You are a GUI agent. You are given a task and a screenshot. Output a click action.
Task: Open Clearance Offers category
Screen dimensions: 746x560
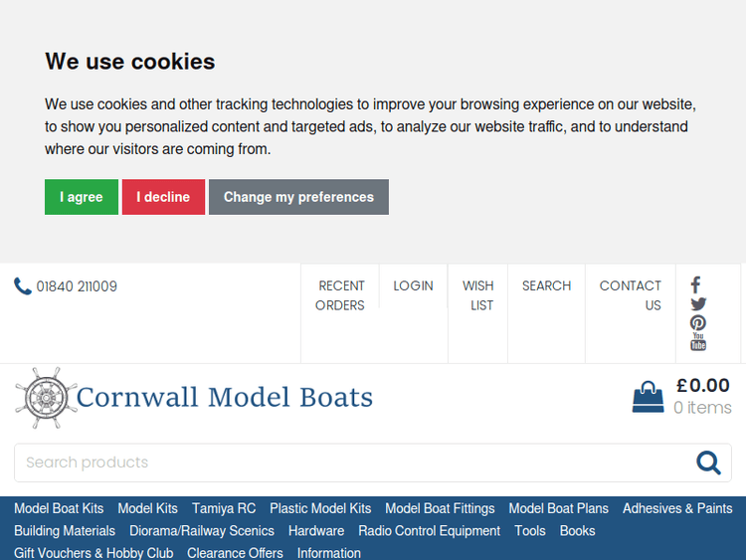[x=235, y=553]
